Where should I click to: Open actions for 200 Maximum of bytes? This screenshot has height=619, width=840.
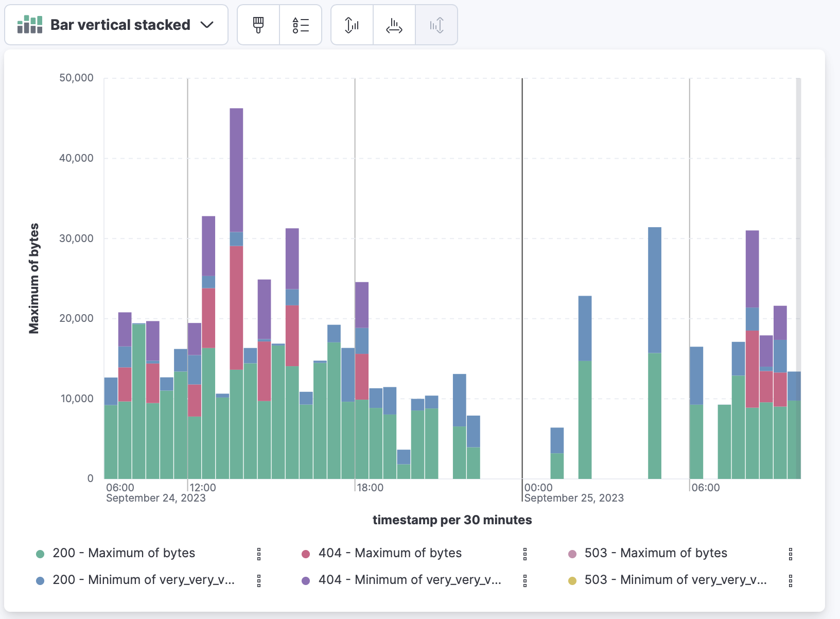click(258, 553)
